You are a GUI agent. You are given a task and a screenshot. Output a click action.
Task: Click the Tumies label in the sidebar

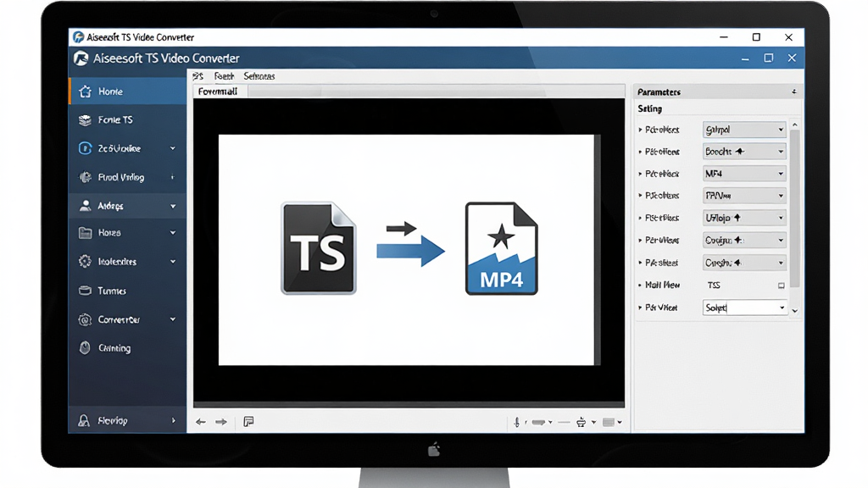112,291
